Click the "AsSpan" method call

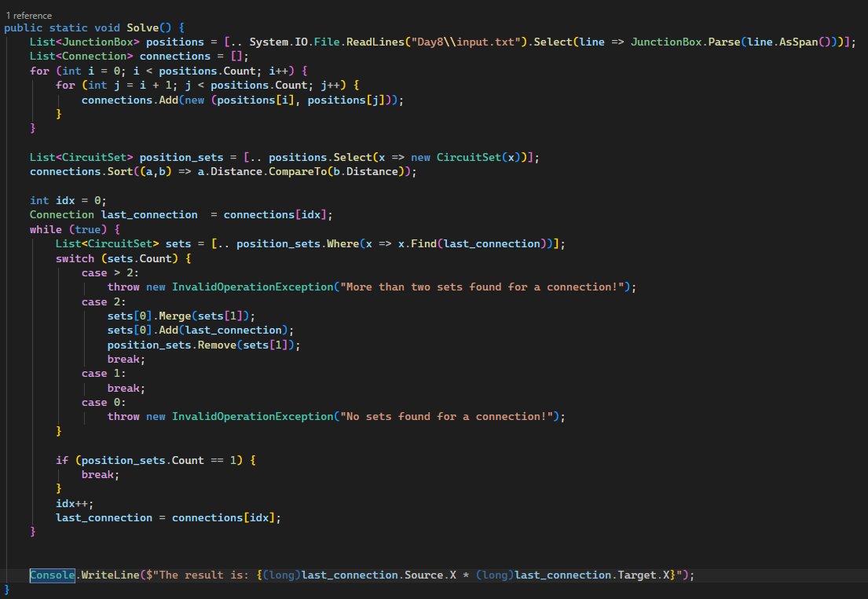[798, 42]
